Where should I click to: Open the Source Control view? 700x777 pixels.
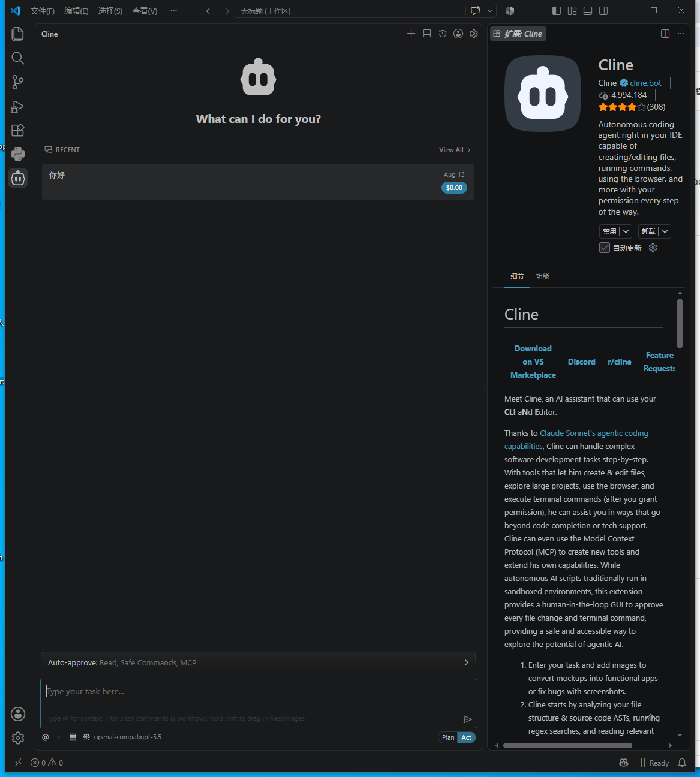pos(18,82)
